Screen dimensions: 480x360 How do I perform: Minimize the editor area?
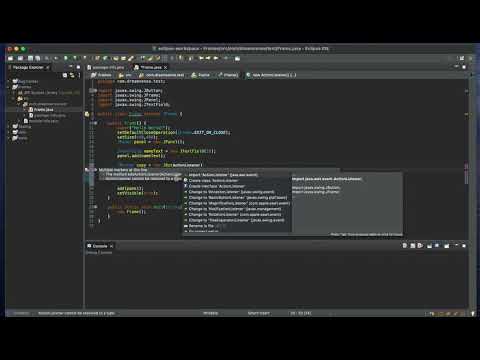456,67
